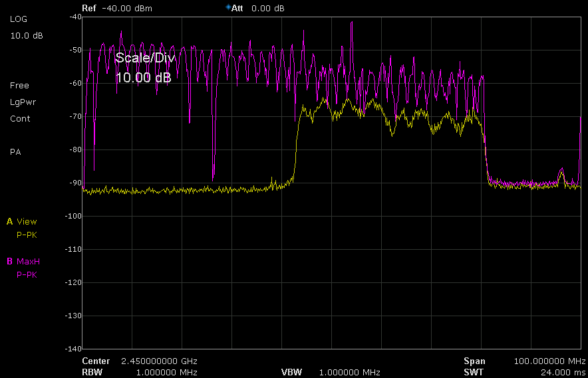Image resolution: width=588 pixels, height=378 pixels.
Task: Click the VBW 1.000000 MHz value
Action: pos(349,373)
